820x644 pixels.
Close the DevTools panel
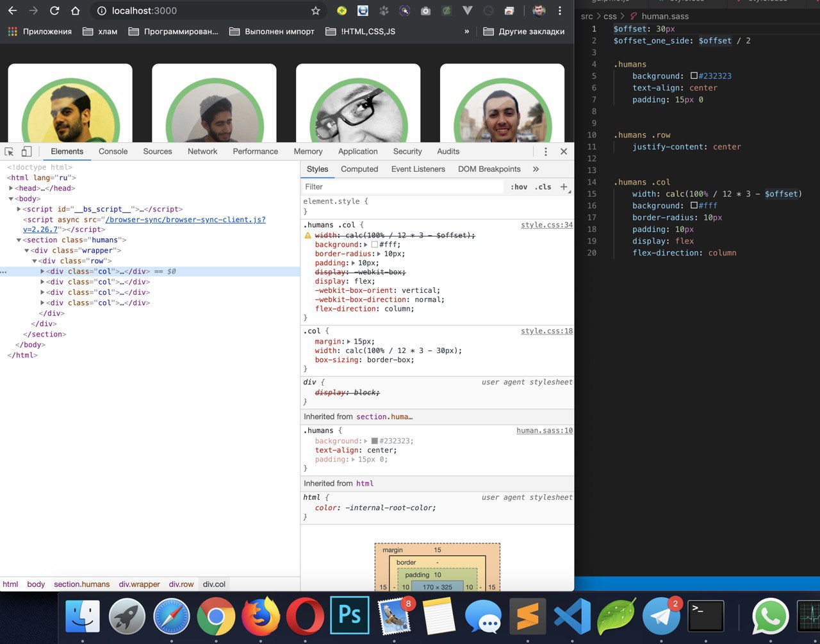click(564, 152)
